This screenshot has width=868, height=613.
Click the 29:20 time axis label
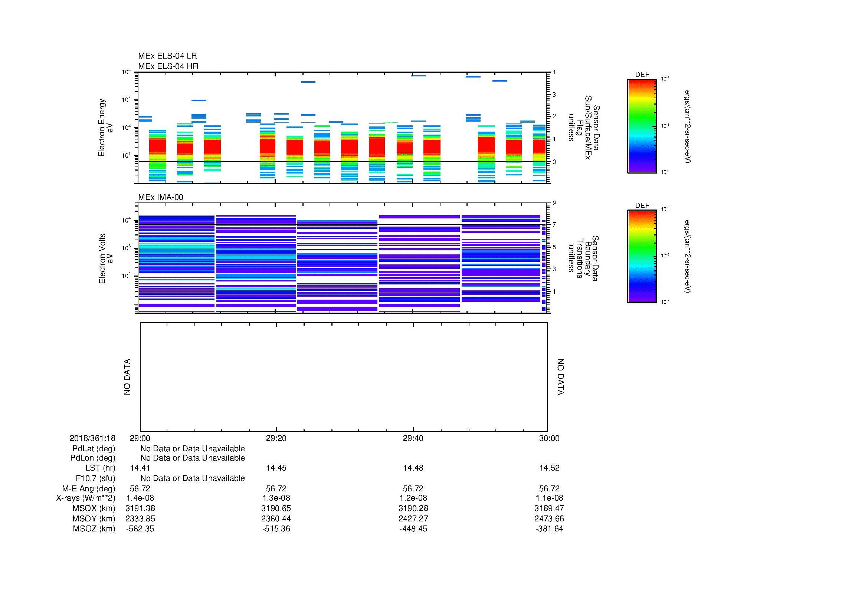coord(276,438)
